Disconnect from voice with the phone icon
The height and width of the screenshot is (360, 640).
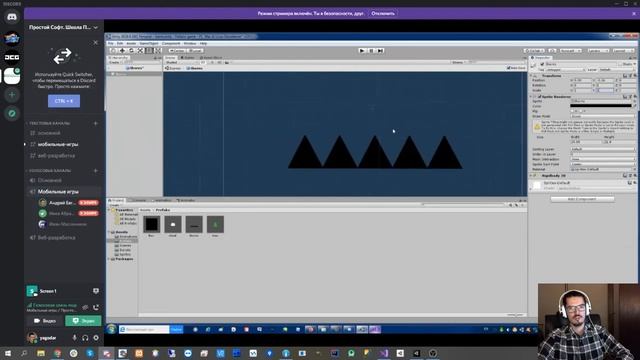click(96, 307)
